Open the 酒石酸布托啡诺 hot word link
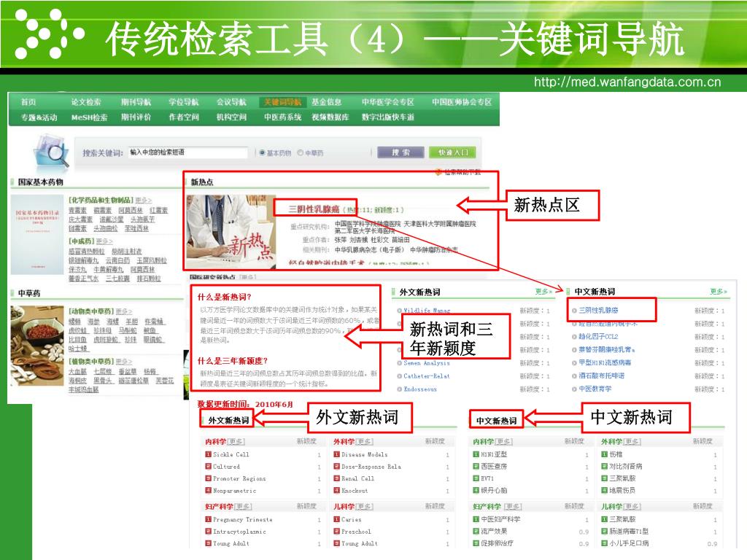Screen dimensions: 747x560 click(602, 376)
